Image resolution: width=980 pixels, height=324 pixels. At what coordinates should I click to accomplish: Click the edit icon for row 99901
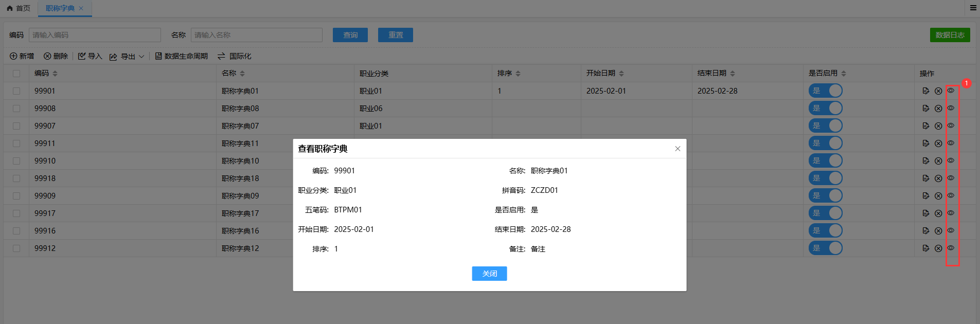click(926, 91)
